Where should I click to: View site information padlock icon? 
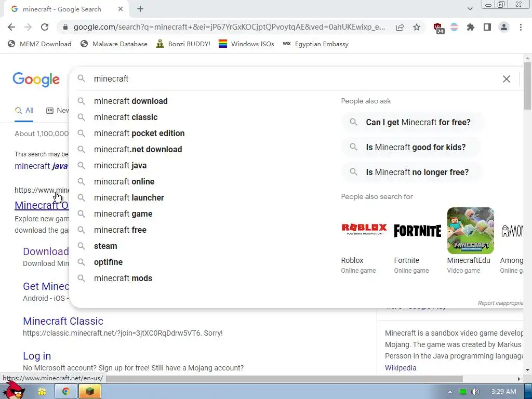click(x=65, y=27)
